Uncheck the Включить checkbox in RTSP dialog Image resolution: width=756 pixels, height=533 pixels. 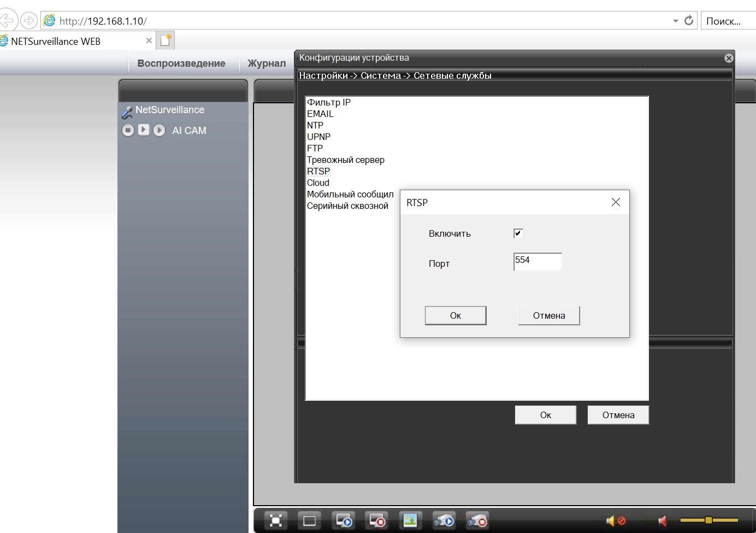click(x=518, y=233)
